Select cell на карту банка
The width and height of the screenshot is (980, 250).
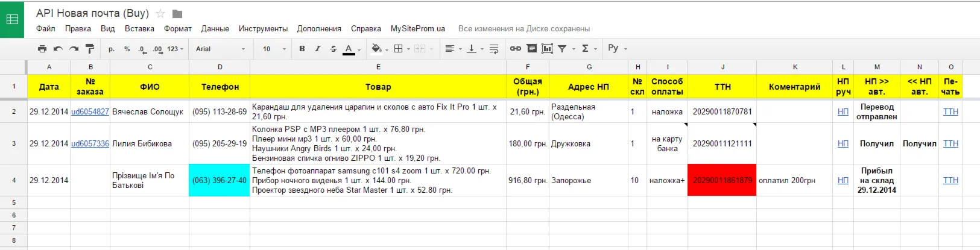[667, 143]
